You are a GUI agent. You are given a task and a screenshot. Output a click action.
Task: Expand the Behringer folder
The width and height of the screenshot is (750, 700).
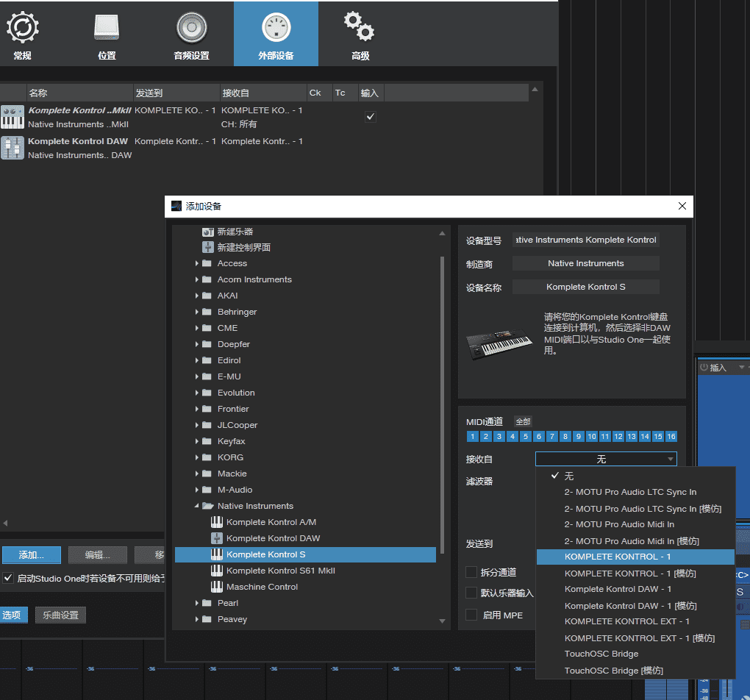[196, 312]
